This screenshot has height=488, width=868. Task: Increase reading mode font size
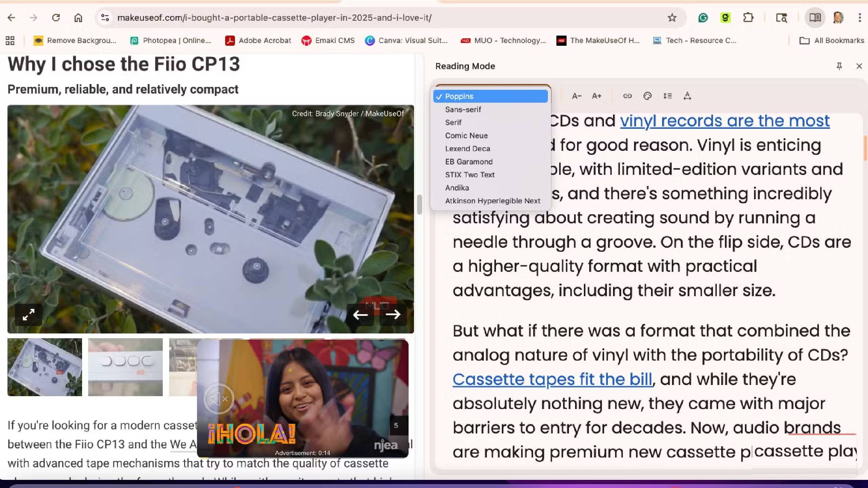596,96
